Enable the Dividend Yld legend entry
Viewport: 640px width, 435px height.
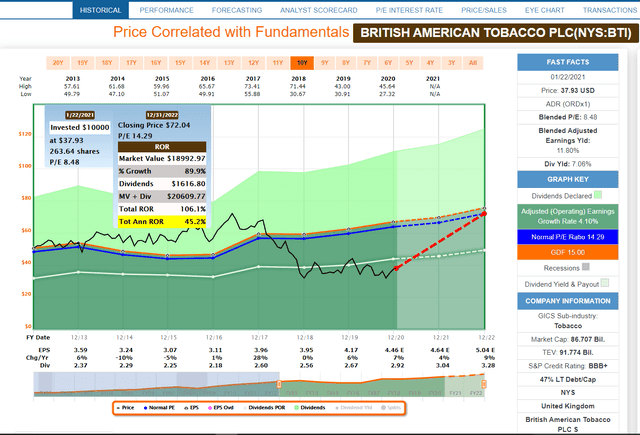click(x=353, y=408)
